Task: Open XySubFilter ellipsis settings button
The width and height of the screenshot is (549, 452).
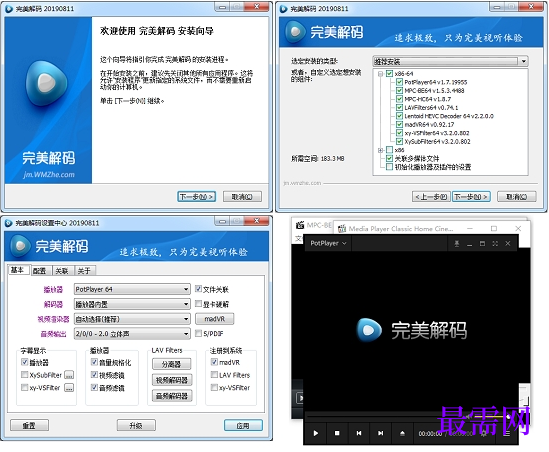Action: click(x=69, y=375)
